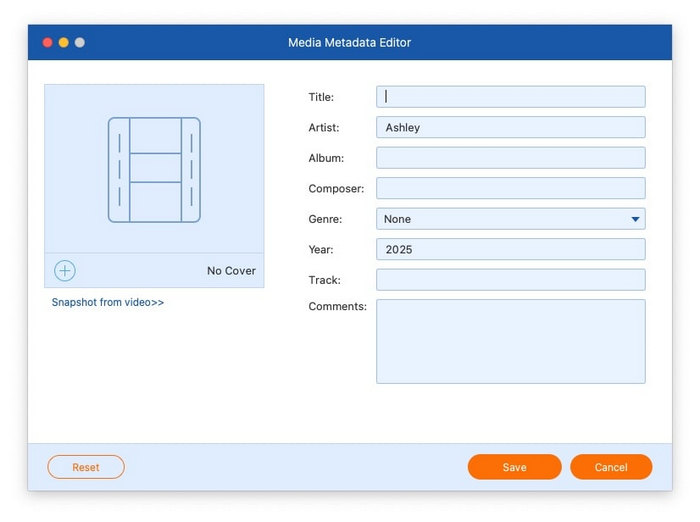Click the No Cover label
The width and height of the screenshot is (700, 522).
tap(231, 271)
